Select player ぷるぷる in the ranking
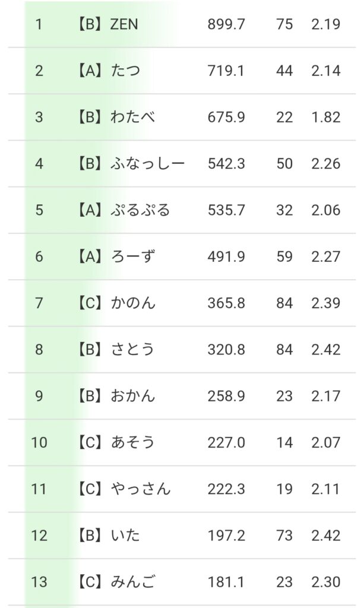 [x=140, y=210]
